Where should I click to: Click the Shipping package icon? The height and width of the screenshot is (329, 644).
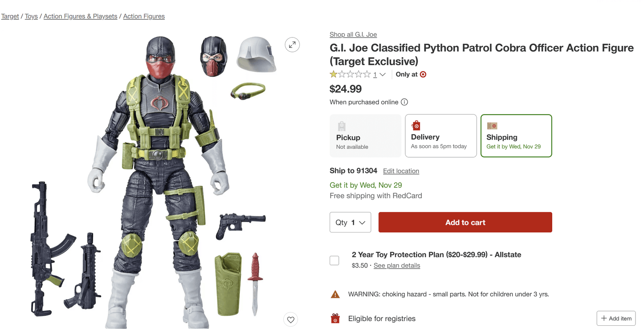coord(492,125)
